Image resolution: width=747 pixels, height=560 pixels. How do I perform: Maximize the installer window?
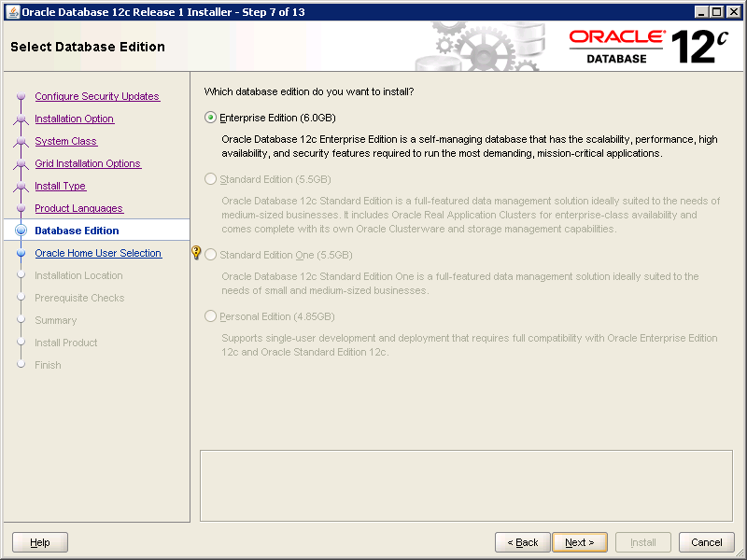(x=716, y=12)
